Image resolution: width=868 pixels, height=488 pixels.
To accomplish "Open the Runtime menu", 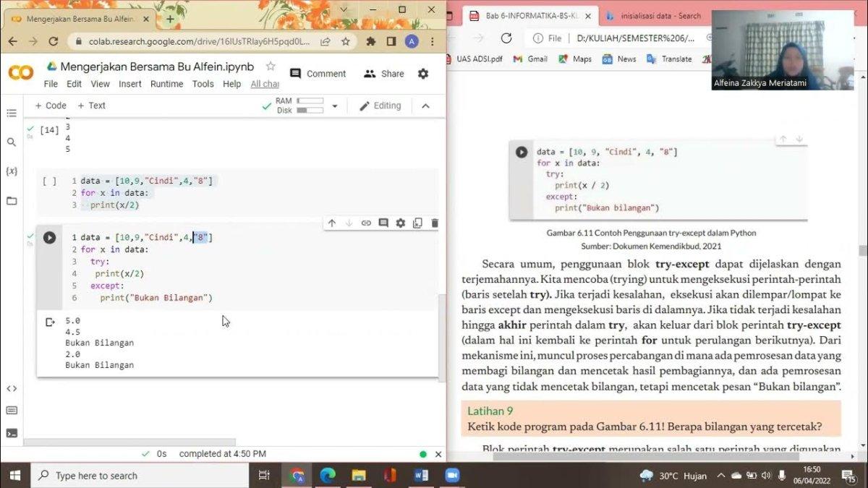I will point(166,84).
